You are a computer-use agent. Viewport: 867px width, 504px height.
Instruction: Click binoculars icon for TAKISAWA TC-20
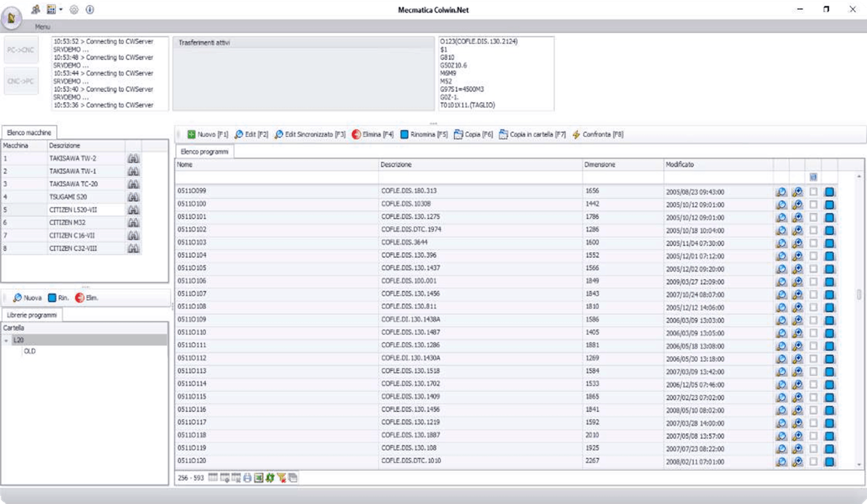[x=133, y=184]
